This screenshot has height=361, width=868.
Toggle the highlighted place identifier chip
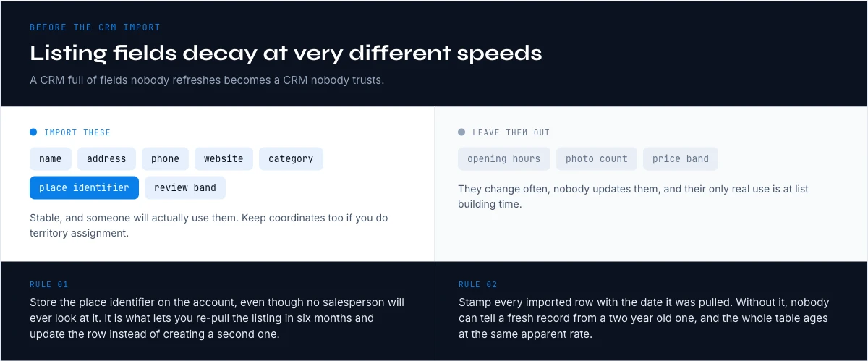coord(84,188)
